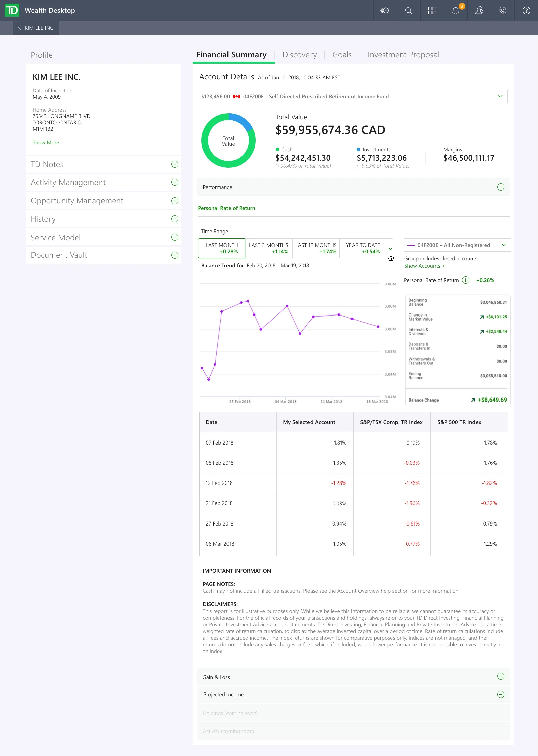Screen dimensions: 538x756
Task: Expand Projected Income section
Action: [x=501, y=695]
